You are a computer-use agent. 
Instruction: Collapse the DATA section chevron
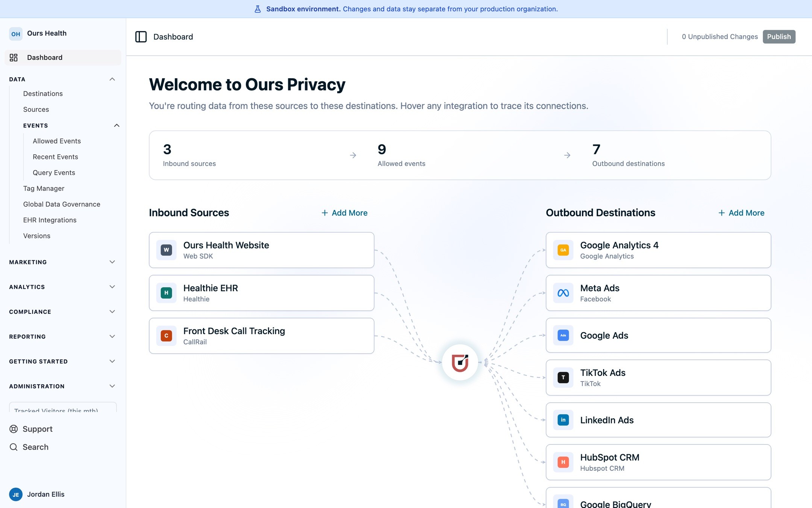[x=112, y=79]
